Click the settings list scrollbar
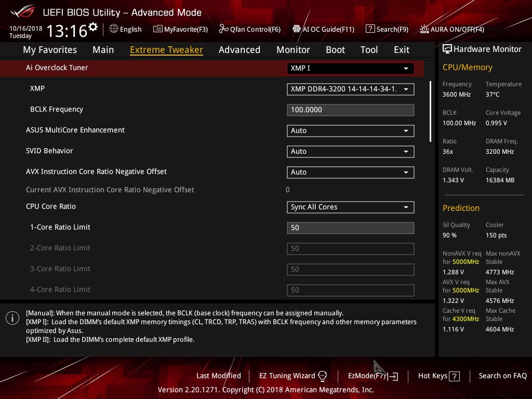532x399 pixels. coord(430,111)
